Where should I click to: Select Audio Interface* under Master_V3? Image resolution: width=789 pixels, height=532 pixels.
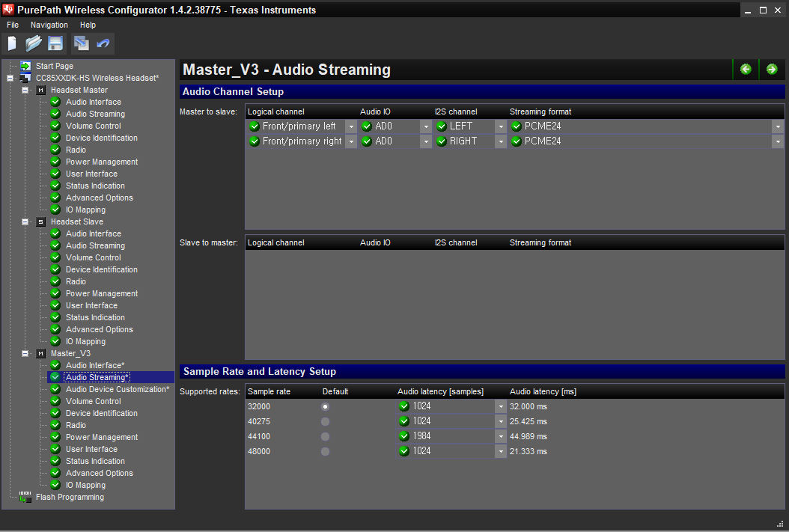[95, 365]
